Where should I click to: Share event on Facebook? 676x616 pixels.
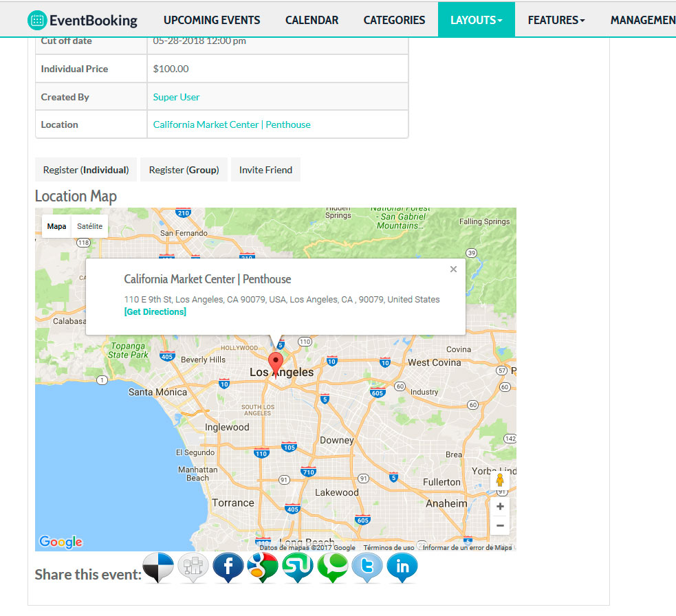[x=228, y=567]
